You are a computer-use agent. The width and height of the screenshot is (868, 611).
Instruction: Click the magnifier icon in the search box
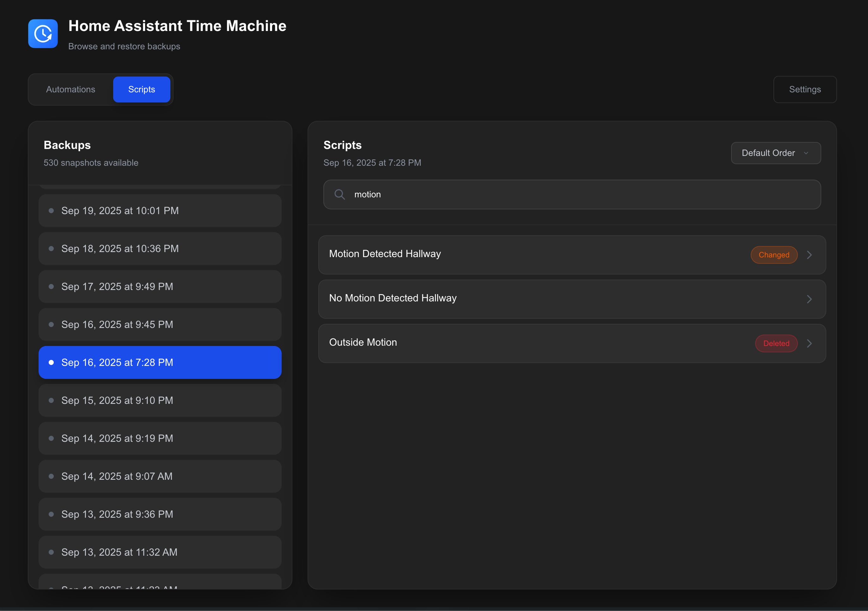tap(339, 194)
